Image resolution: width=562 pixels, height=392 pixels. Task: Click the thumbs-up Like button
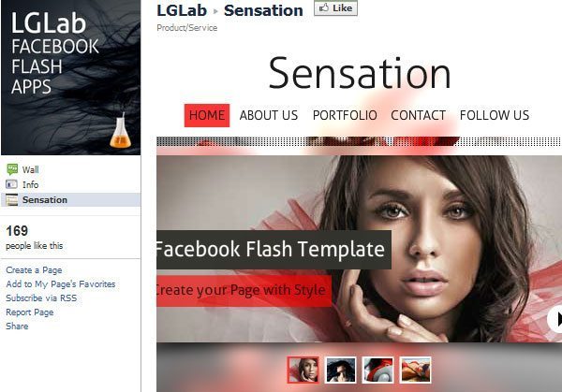click(x=335, y=8)
